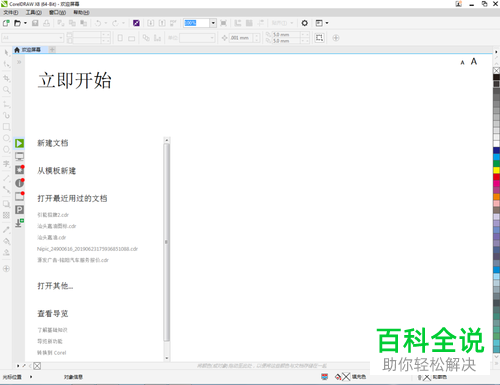Open recent file ending in 2.cdr
Viewport: 500px width, 385px height.
pyautogui.click(x=53, y=215)
